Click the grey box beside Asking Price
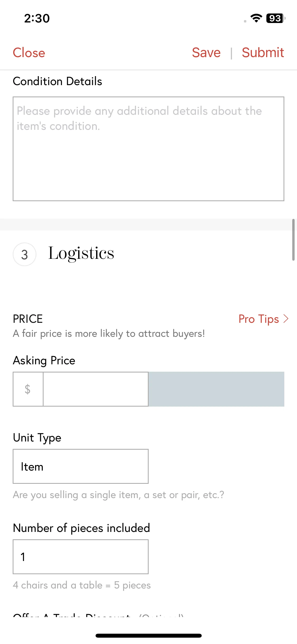297x644 pixels. click(x=216, y=389)
